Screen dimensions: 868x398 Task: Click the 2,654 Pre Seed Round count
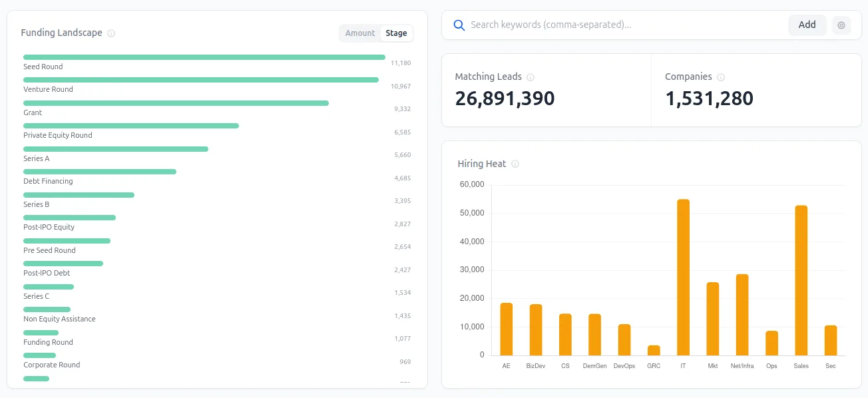point(402,247)
